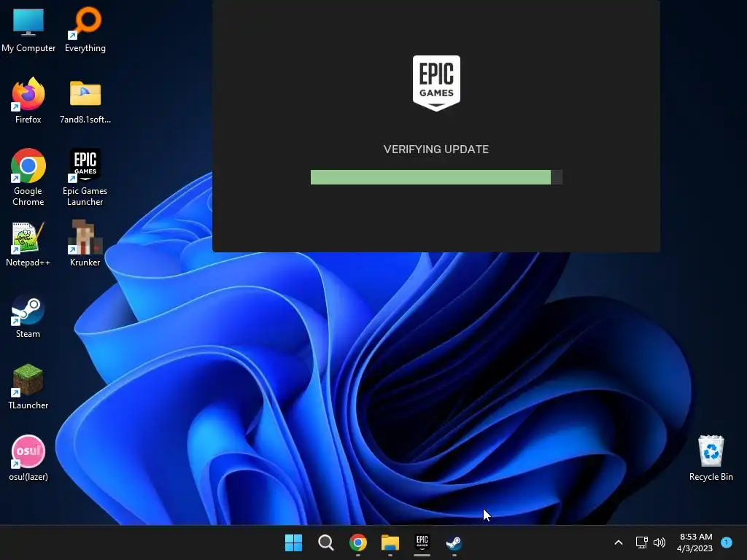Image resolution: width=747 pixels, height=560 pixels.
Task: Expand the hidden system tray icons
Action: pos(619,542)
